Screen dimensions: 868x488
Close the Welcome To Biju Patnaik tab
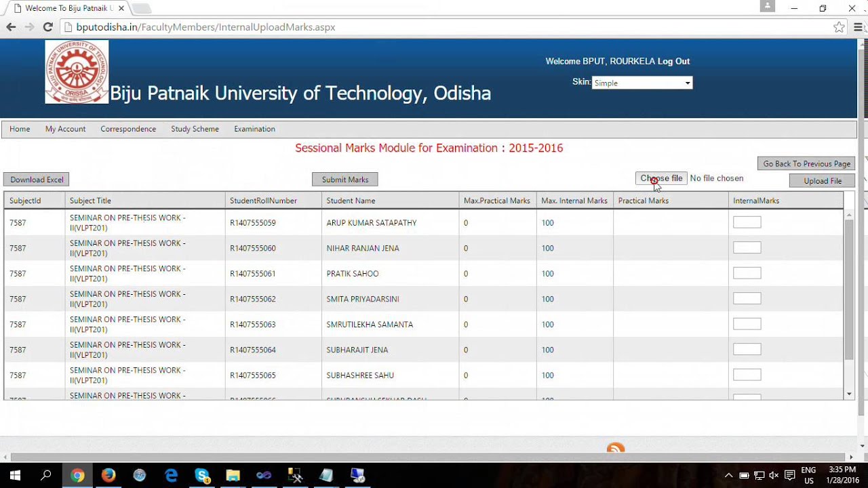121,8
